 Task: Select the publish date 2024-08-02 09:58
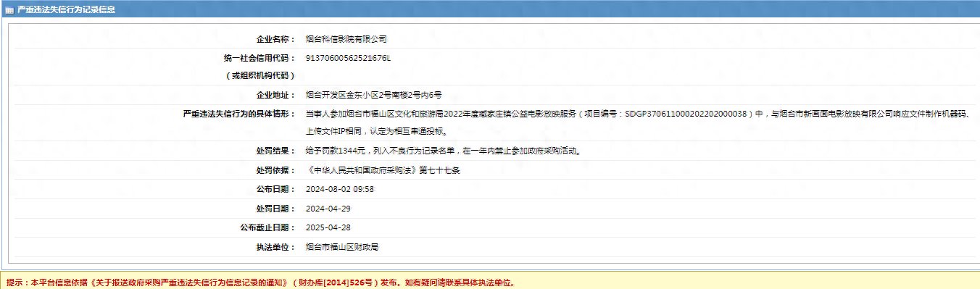point(340,189)
